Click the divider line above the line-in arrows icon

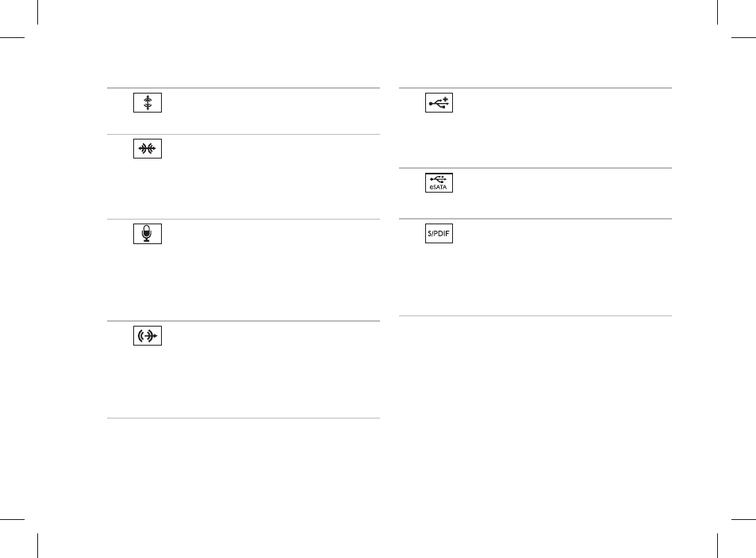(244, 135)
